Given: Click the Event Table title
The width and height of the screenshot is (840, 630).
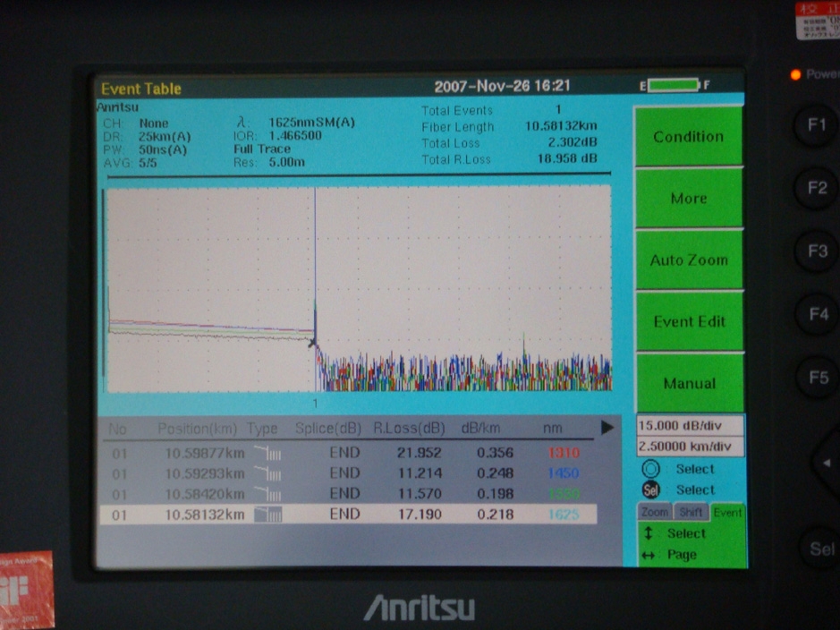Looking at the screenshot, I should tap(140, 89).
